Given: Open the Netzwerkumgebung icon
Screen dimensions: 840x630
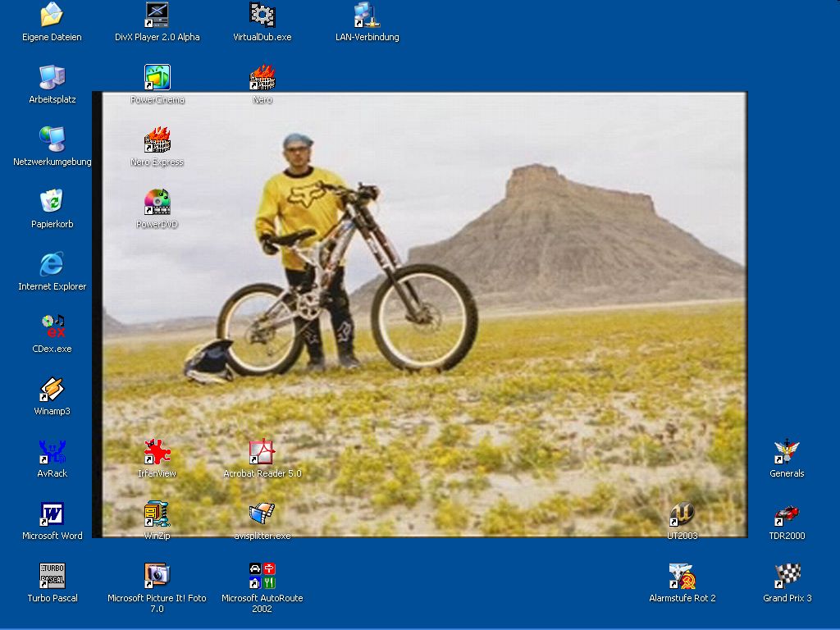Looking at the screenshot, I should (52, 139).
